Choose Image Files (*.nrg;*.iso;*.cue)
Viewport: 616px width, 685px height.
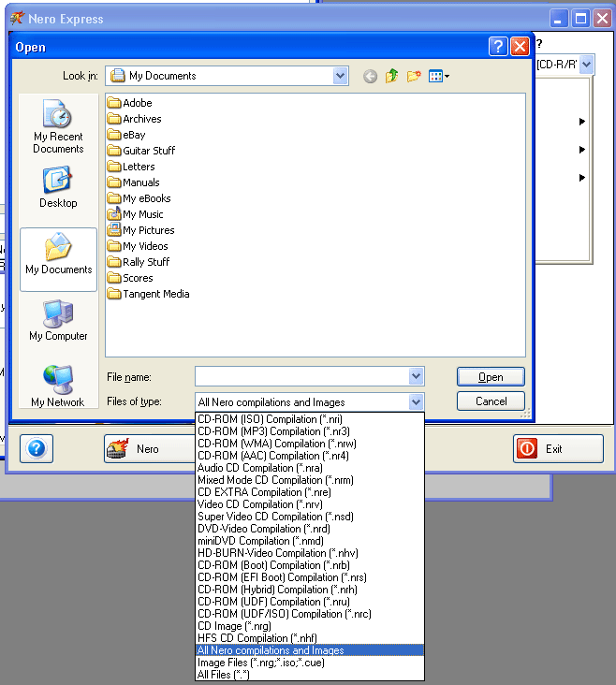click(310, 663)
